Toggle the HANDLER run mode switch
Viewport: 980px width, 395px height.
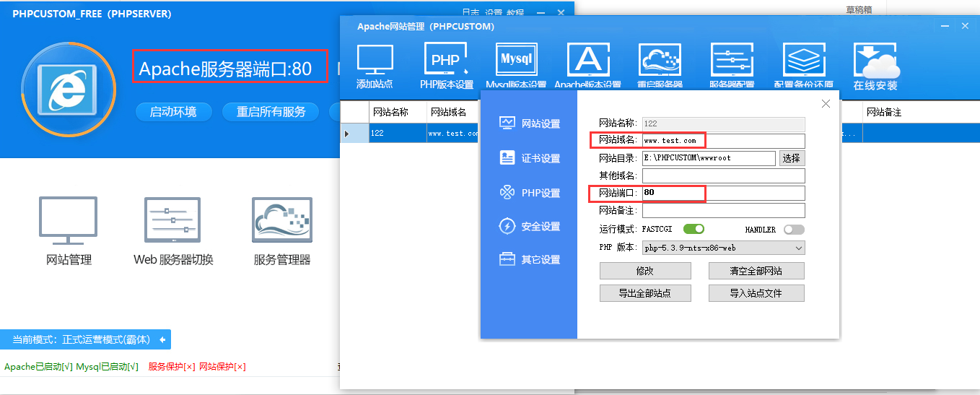click(x=794, y=230)
